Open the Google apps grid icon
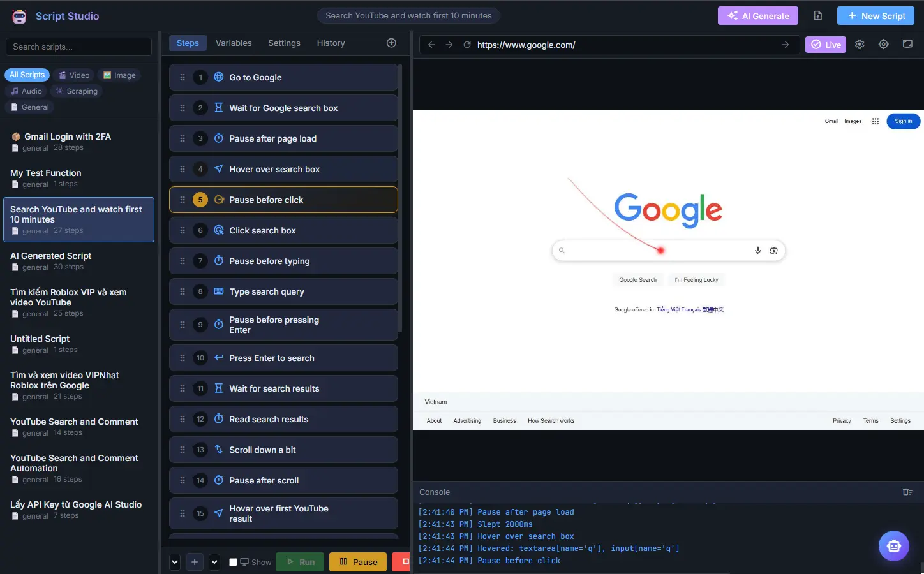The image size is (924, 574). (876, 121)
